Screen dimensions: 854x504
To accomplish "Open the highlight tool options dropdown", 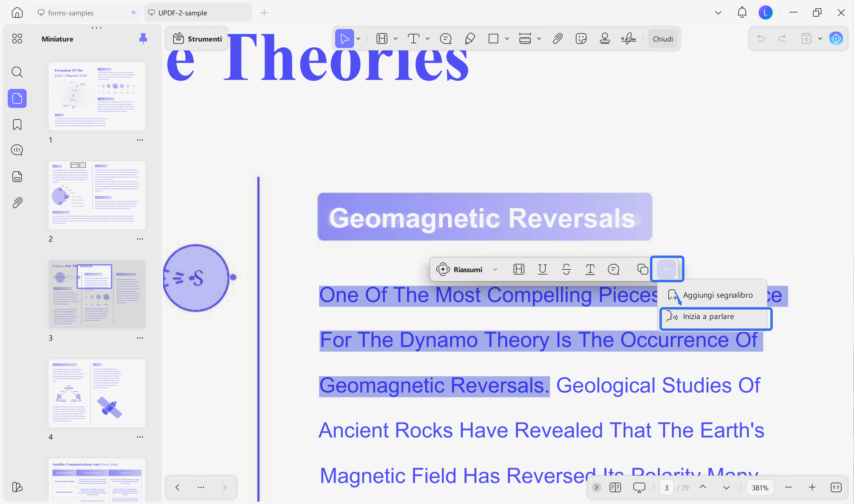I will pyautogui.click(x=395, y=39).
